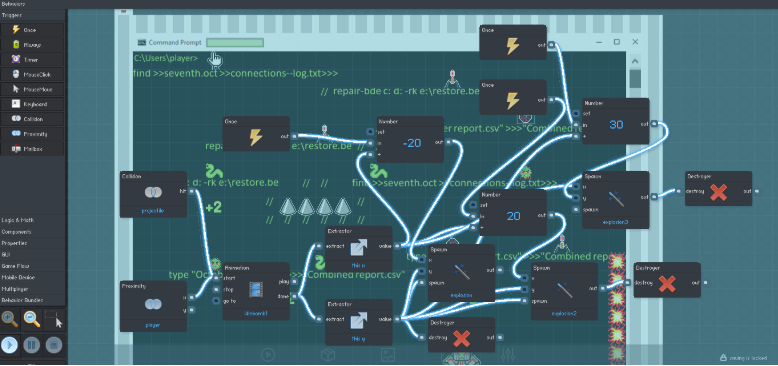Screen dimensions: 778x366
Task: Click the 'projectile' label on Collision node
Action: pos(153,211)
